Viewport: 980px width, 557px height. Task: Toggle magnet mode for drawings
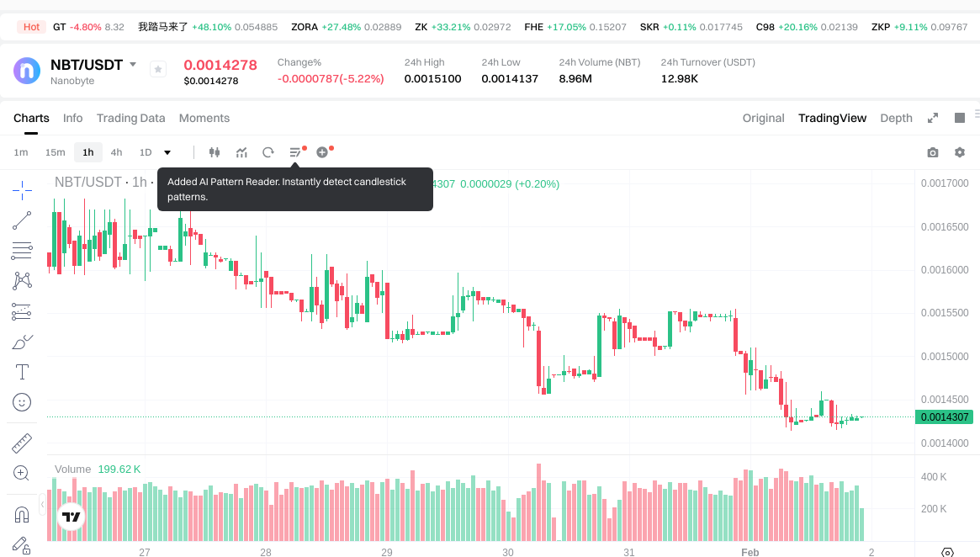(x=22, y=513)
